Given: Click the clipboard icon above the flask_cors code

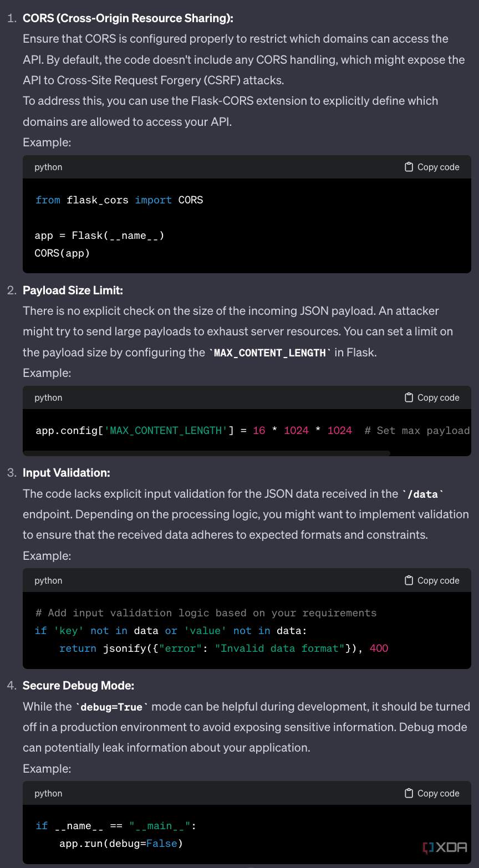Looking at the screenshot, I should [409, 167].
